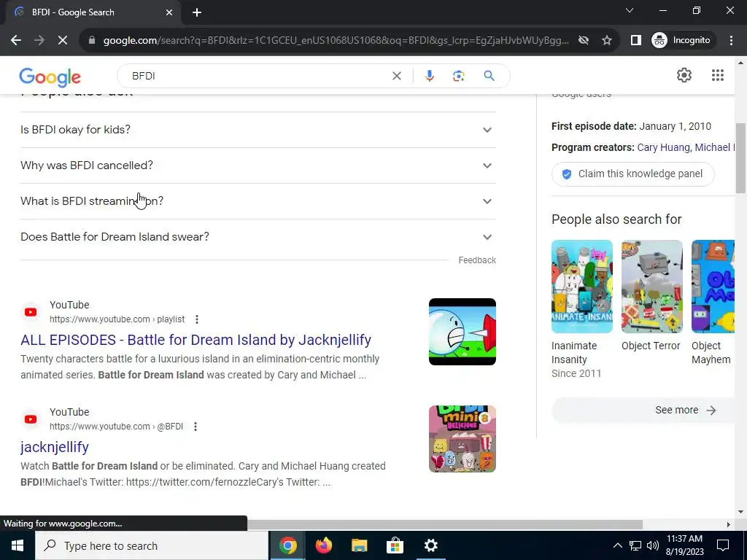Open the Windows Start menu

[18, 545]
